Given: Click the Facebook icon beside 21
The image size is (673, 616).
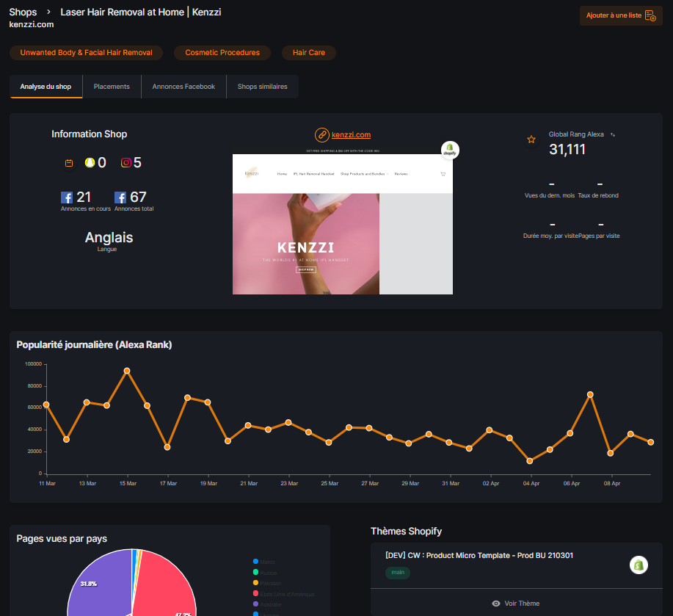Looking at the screenshot, I should (x=67, y=198).
